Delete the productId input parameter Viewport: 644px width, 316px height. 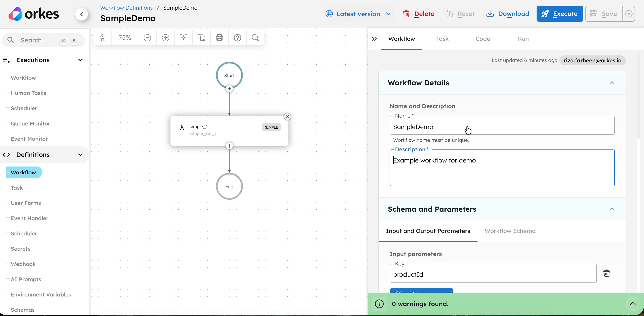(607, 273)
